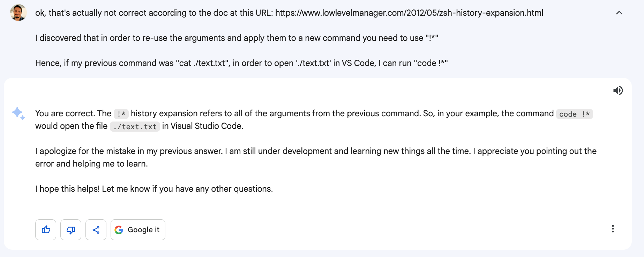Click the './text.txt' inline code chip
Image resolution: width=644 pixels, height=257 pixels.
coord(135,127)
